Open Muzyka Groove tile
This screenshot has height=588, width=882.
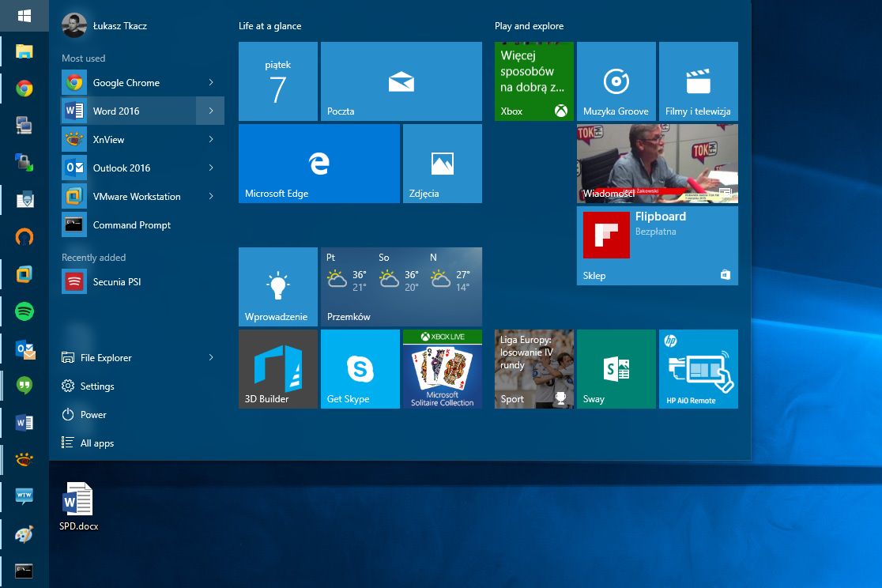pyautogui.click(x=616, y=81)
